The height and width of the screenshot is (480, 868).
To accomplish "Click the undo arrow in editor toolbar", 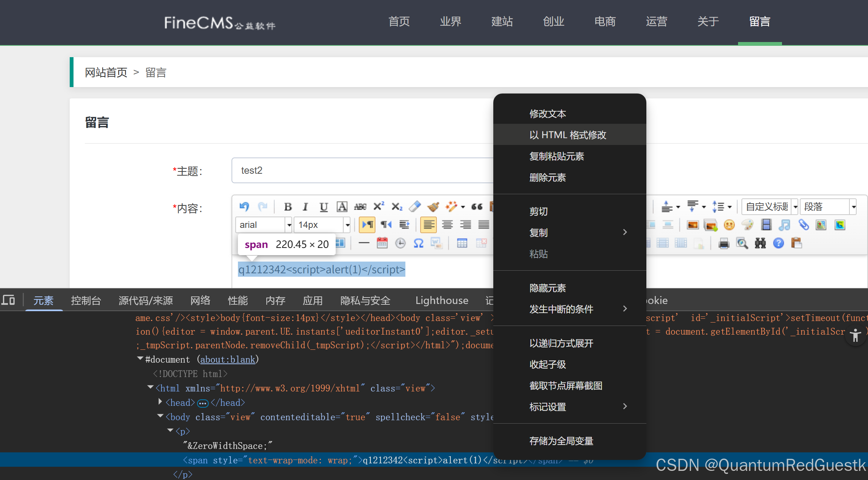I will [244, 206].
